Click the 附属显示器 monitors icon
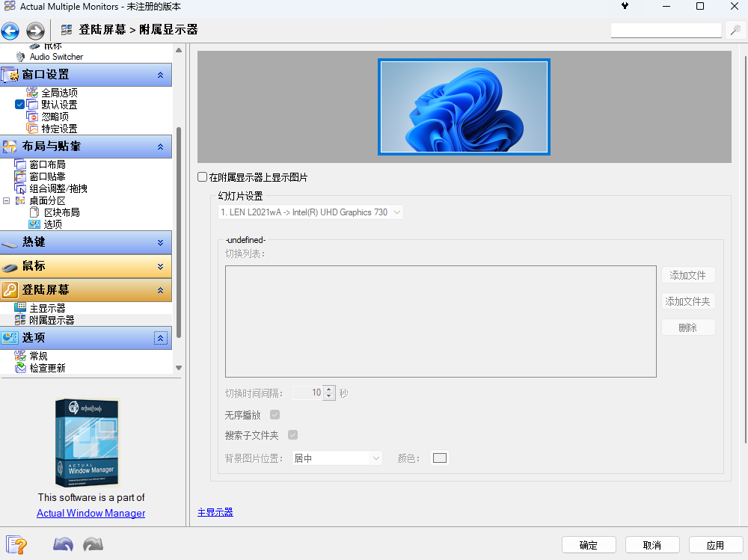The height and width of the screenshot is (560, 748). [x=20, y=319]
